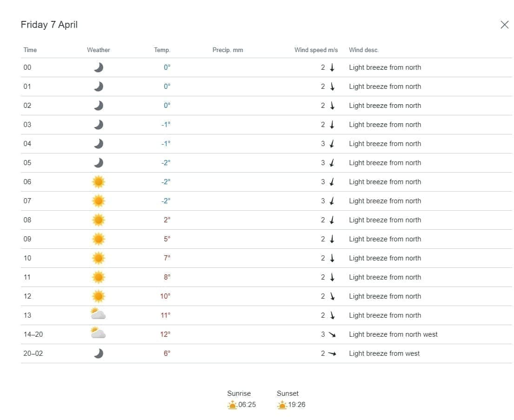Click the sun icon for hour 12
This screenshot has height=420, width=514.
coord(98,296)
